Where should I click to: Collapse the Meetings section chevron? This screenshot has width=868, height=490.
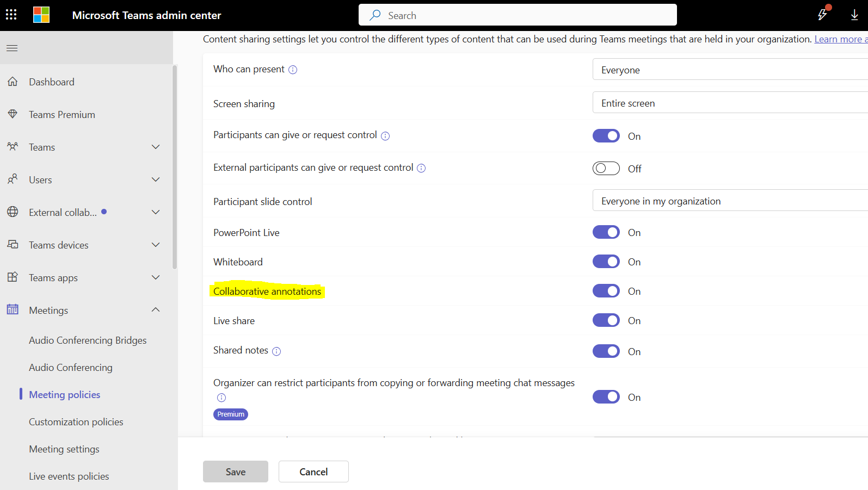click(156, 310)
